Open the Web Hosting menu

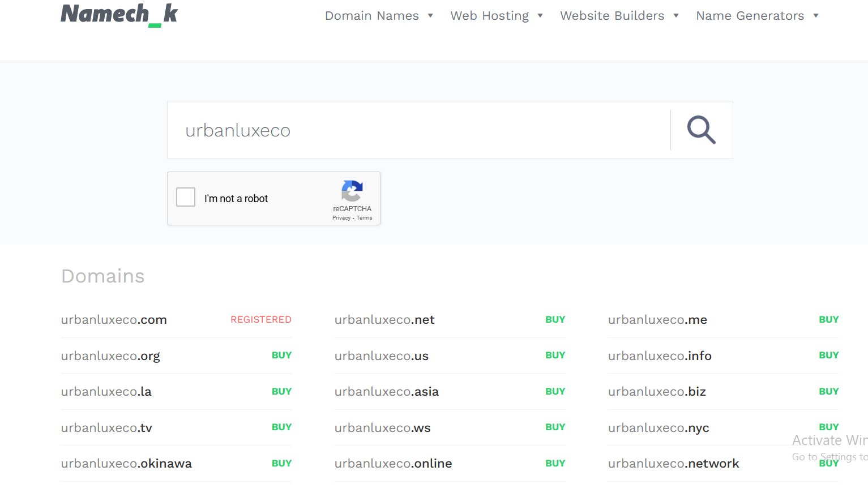pyautogui.click(x=490, y=16)
